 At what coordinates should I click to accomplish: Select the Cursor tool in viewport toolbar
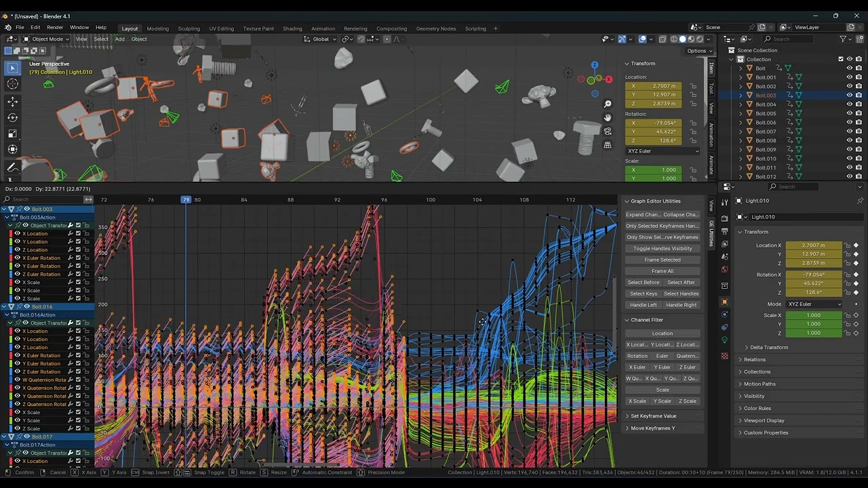click(x=12, y=84)
